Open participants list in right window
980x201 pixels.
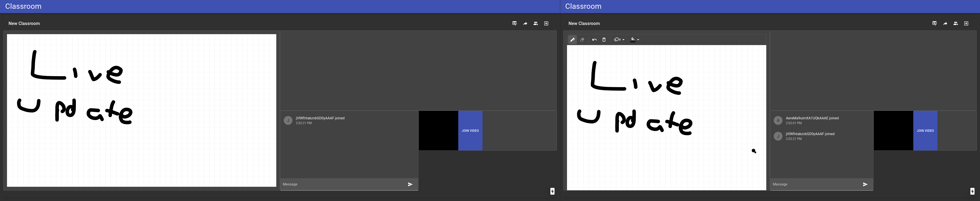tap(955, 24)
